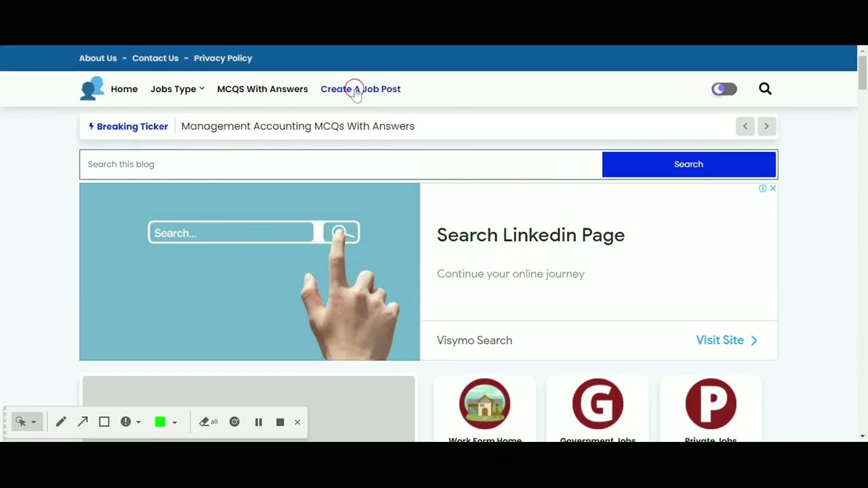Open Work From Home jobs icon
868x488 pixels.
tap(485, 404)
